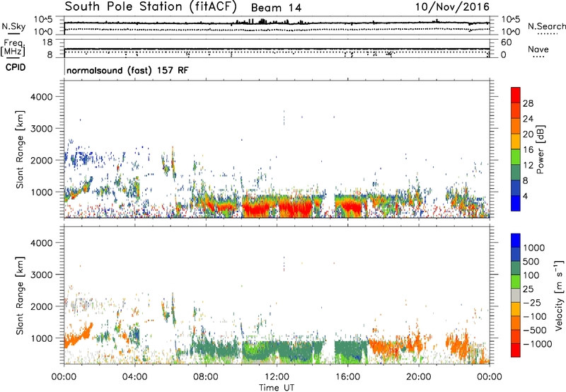
Task: Click the '16:00' time tick label
Action: (x=347, y=377)
